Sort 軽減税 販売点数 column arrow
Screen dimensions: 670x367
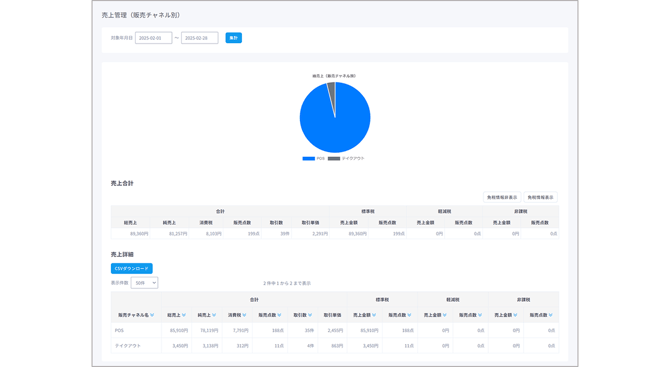[480, 315]
